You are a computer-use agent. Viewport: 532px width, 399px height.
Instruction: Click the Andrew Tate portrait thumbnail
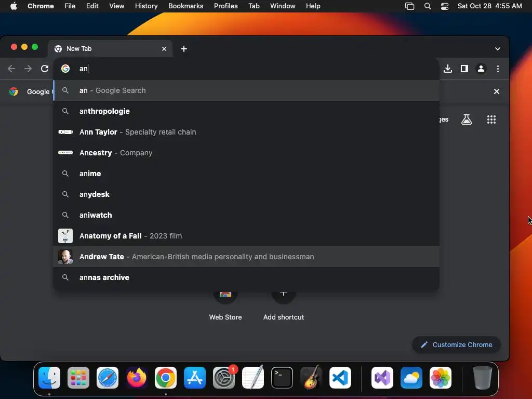pos(65,257)
